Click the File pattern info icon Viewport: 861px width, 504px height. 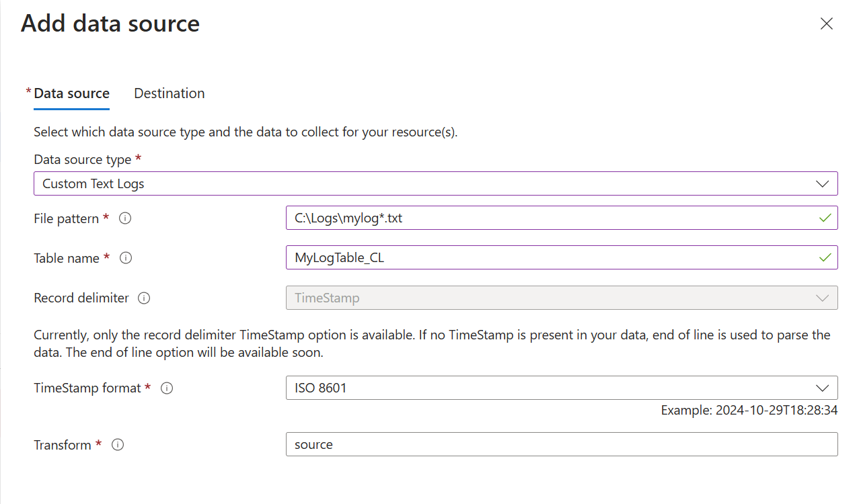[x=124, y=219]
